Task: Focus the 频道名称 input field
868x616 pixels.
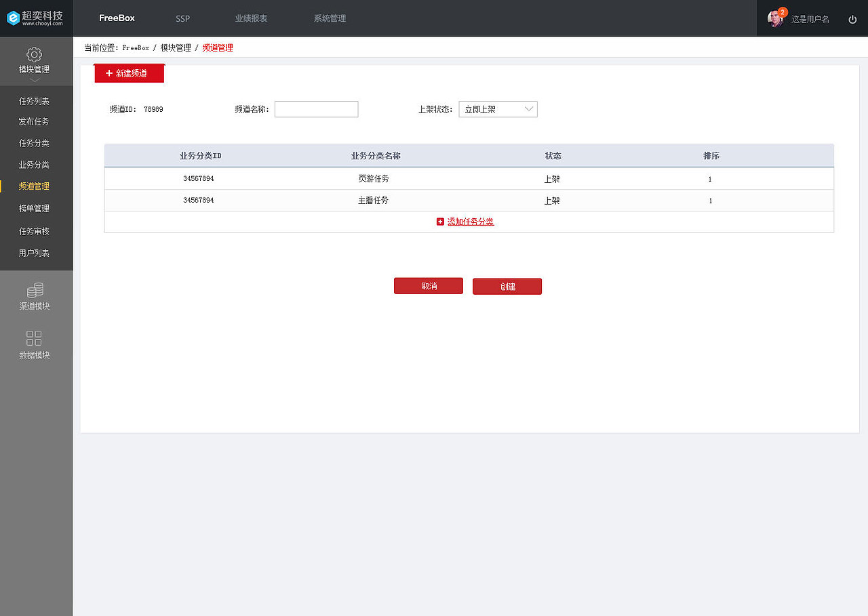Action: pos(316,109)
